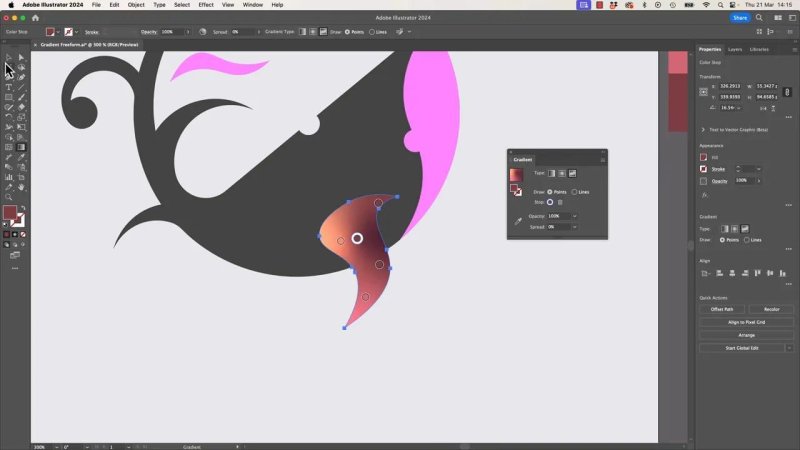Select the Type tool
This screenshot has height=450, width=800.
coord(9,87)
